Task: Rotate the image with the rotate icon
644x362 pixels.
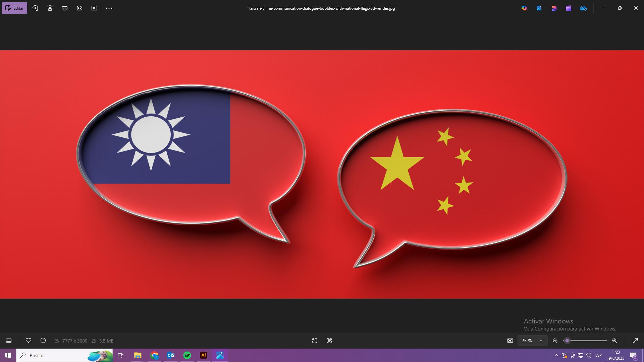Action: (35, 8)
